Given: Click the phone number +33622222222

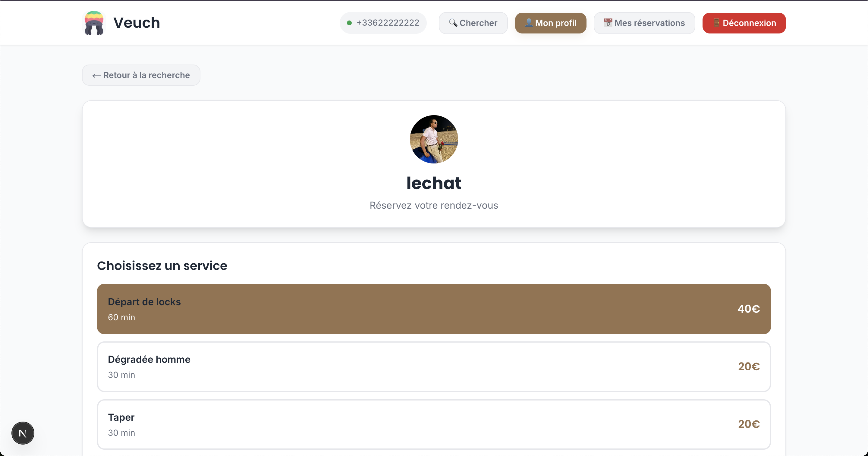Looking at the screenshot, I should 388,23.
